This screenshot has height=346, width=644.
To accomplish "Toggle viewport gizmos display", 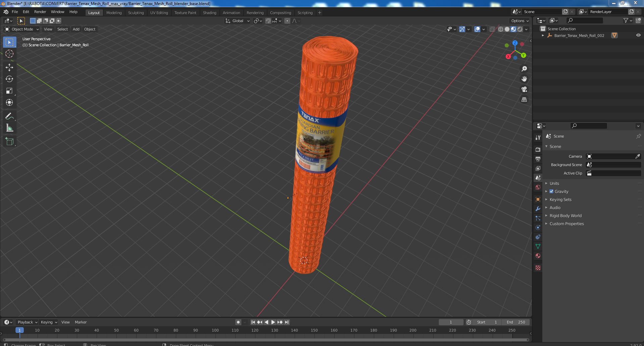I will click(x=462, y=29).
